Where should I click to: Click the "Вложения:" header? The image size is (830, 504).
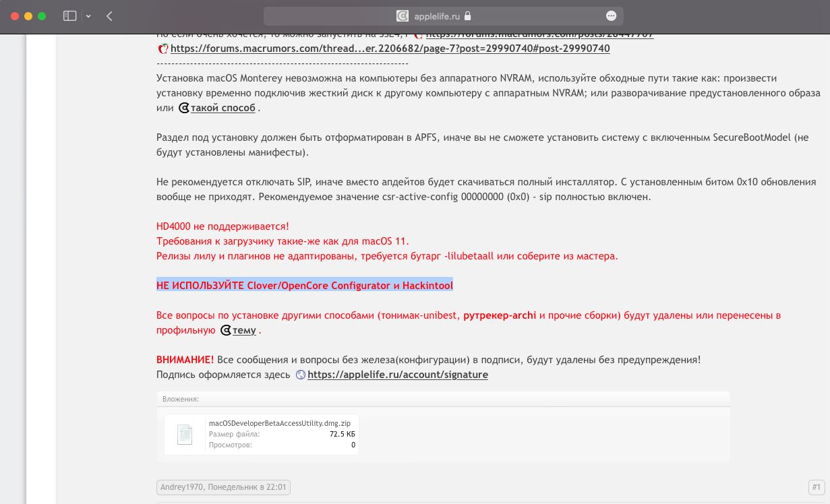[x=181, y=399]
